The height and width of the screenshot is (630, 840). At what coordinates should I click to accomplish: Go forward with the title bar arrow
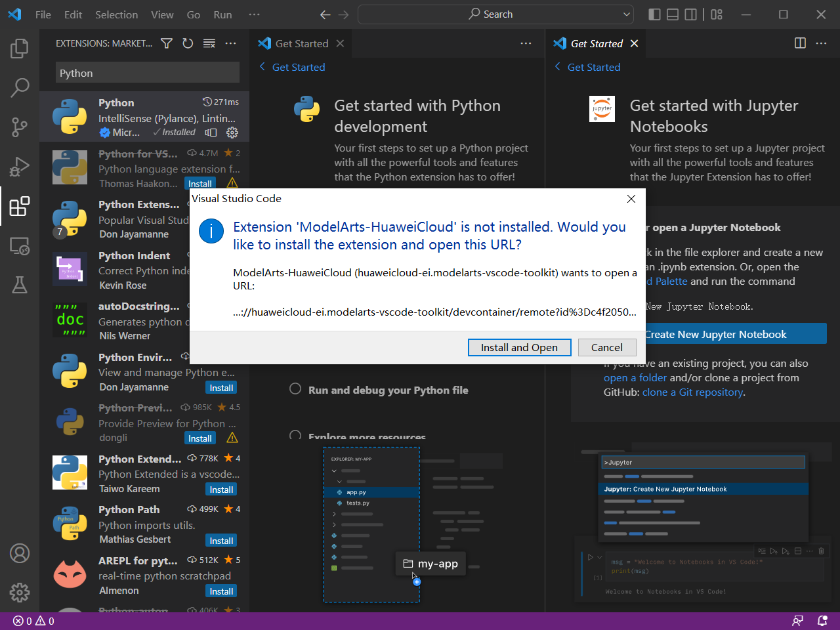tap(344, 14)
